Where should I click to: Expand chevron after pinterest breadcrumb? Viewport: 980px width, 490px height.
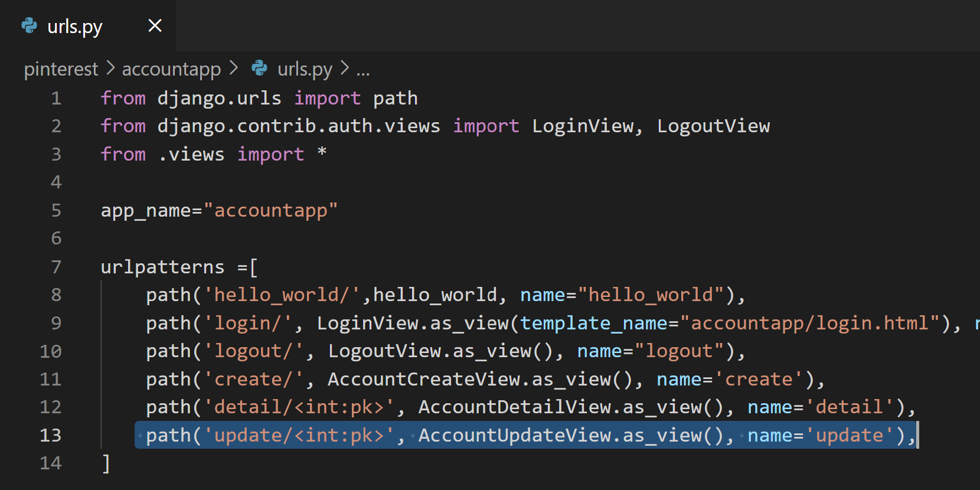coord(110,68)
